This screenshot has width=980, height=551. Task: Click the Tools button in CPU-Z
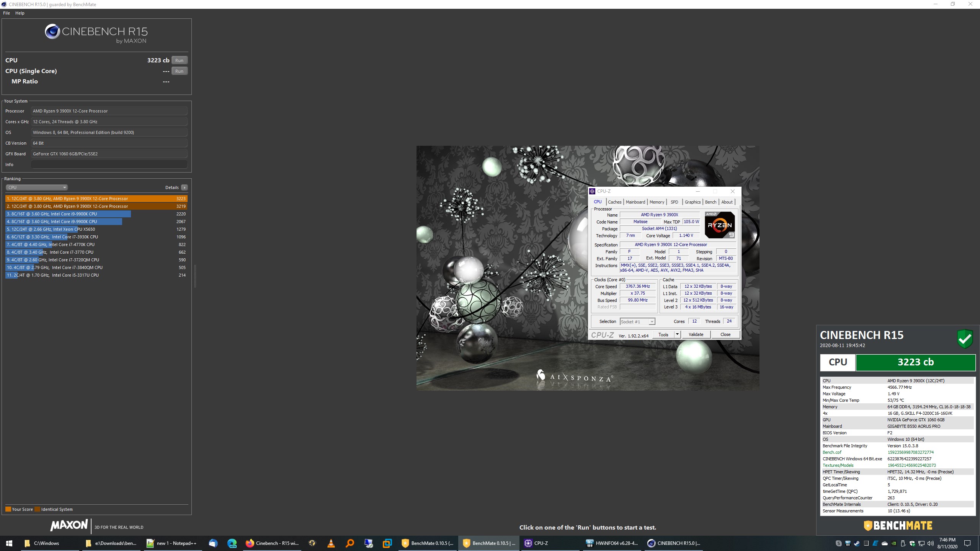pyautogui.click(x=663, y=334)
